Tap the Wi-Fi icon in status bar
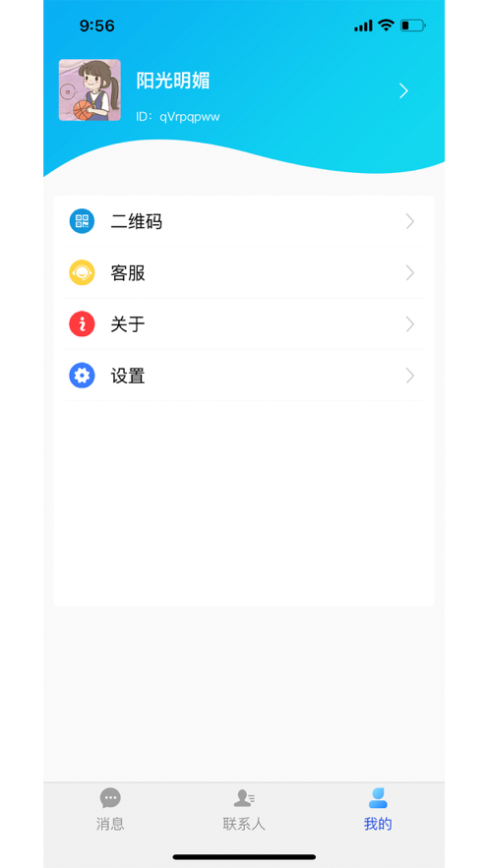 coord(386,25)
